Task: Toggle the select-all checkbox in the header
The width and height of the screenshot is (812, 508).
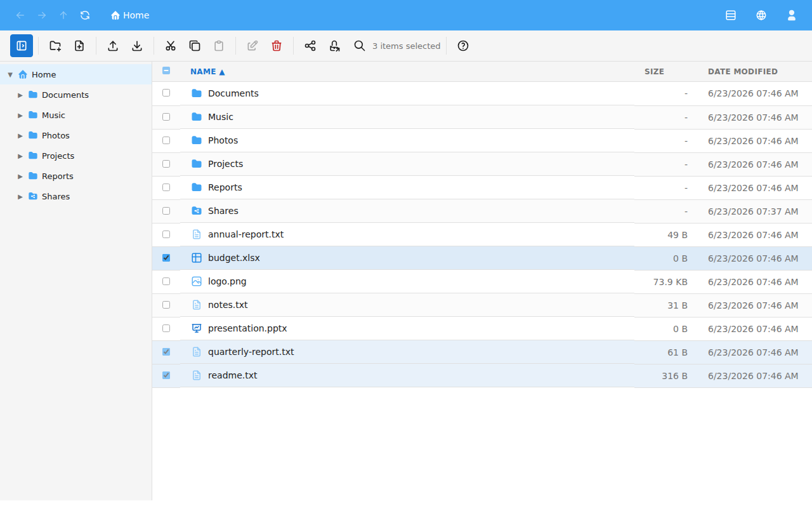Action: point(166,70)
